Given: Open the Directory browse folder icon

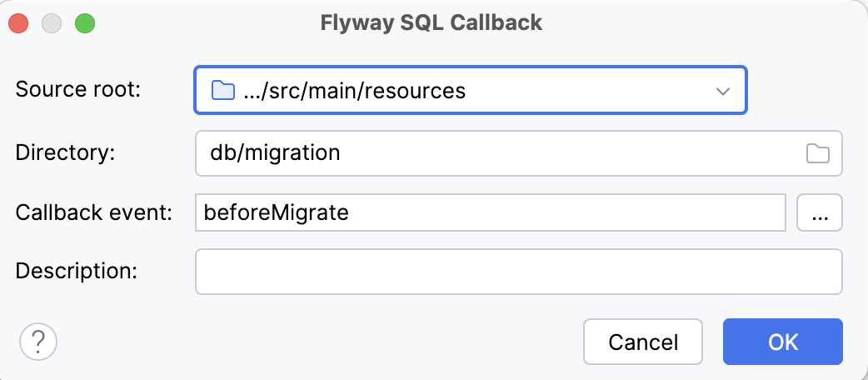Looking at the screenshot, I should click(818, 153).
